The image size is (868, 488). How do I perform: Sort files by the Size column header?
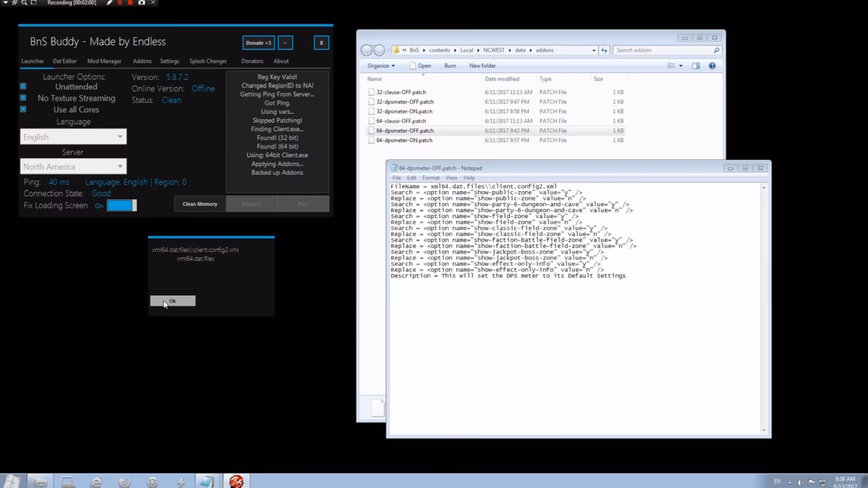coord(598,79)
